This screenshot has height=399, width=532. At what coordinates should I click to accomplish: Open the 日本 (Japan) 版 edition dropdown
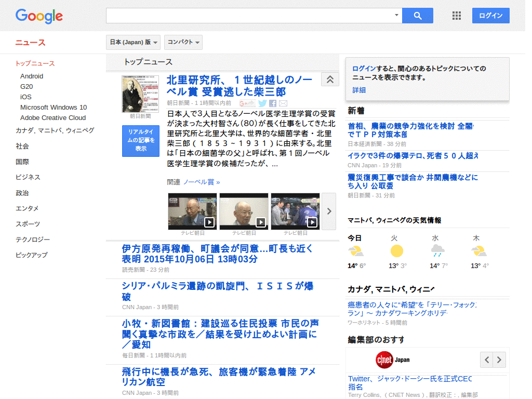coord(134,42)
